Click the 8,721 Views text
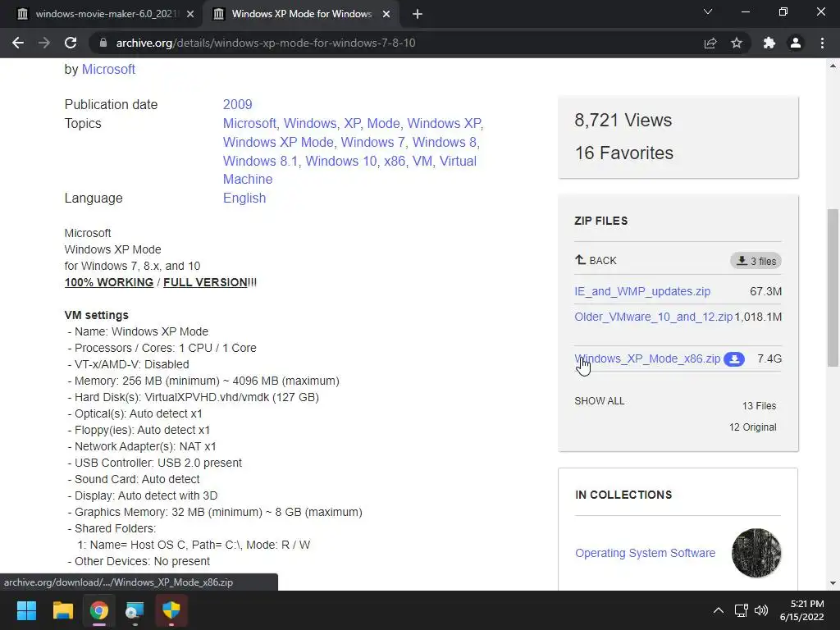Image resolution: width=840 pixels, height=630 pixels. [623, 120]
